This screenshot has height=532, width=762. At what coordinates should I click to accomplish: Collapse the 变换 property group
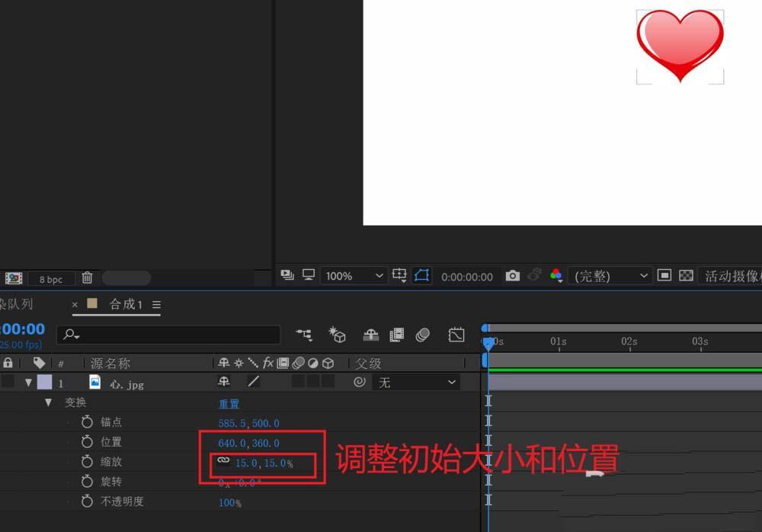tap(48, 402)
